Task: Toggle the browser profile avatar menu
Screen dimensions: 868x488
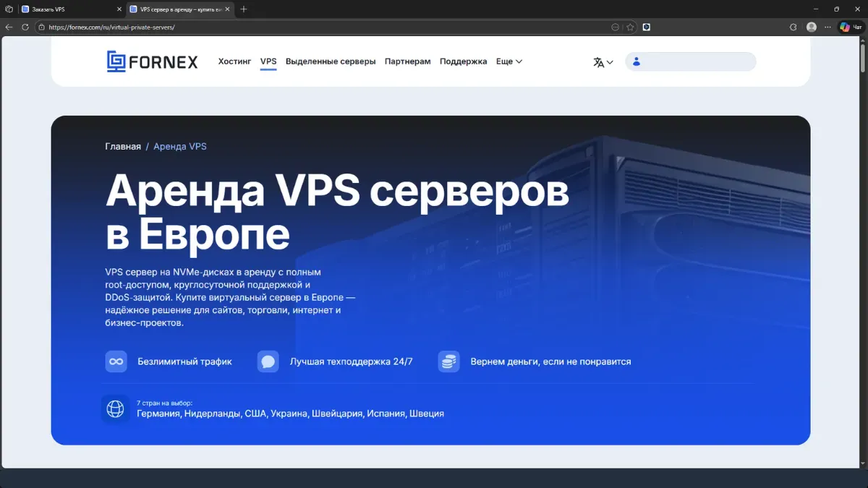Action: click(x=811, y=27)
